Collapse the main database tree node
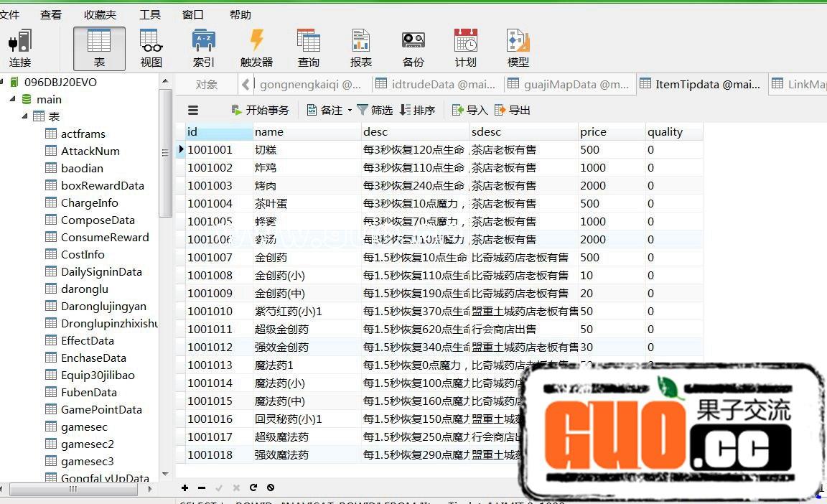The height and width of the screenshot is (504, 827). (x=13, y=99)
